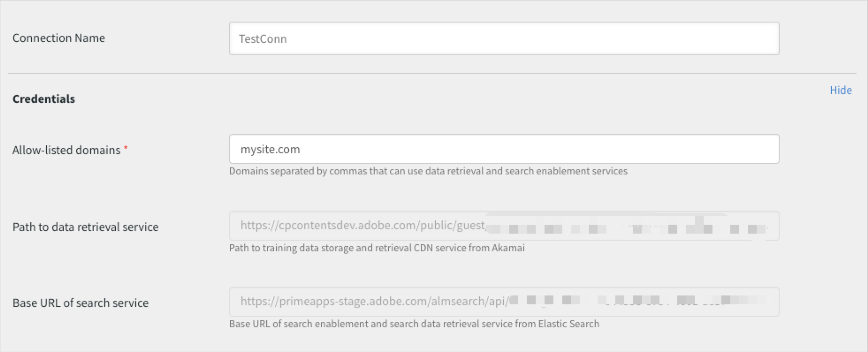Hide the Credentials section
This screenshot has height=352, width=868.
(x=840, y=90)
